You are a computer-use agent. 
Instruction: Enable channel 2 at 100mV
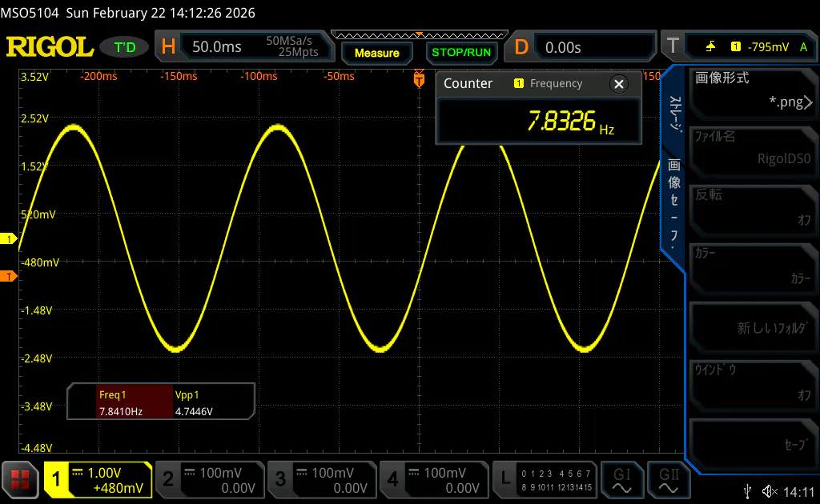click(210, 479)
